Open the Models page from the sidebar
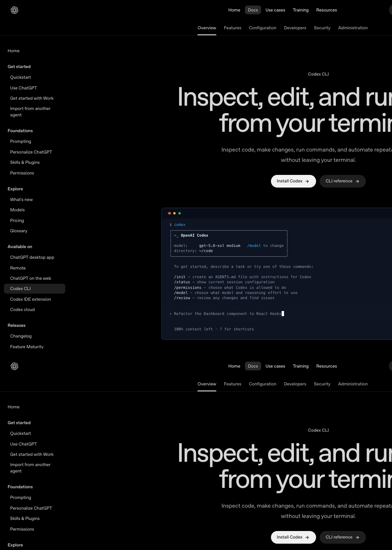The image size is (392, 550). tap(17, 210)
